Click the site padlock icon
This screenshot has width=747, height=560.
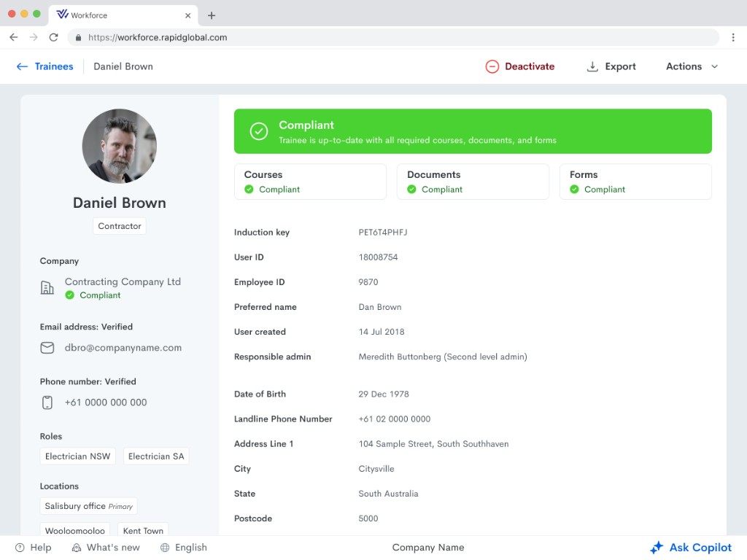[78, 38]
